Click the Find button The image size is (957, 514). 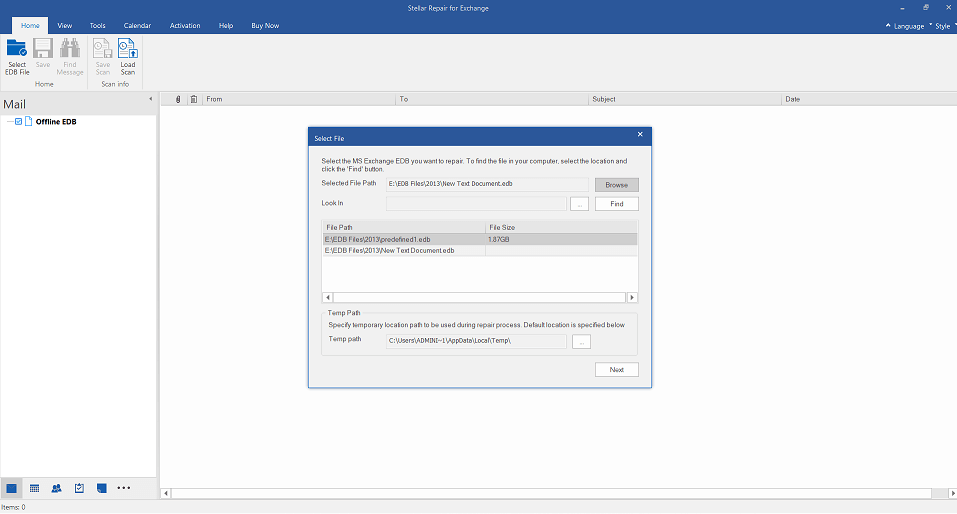616,204
